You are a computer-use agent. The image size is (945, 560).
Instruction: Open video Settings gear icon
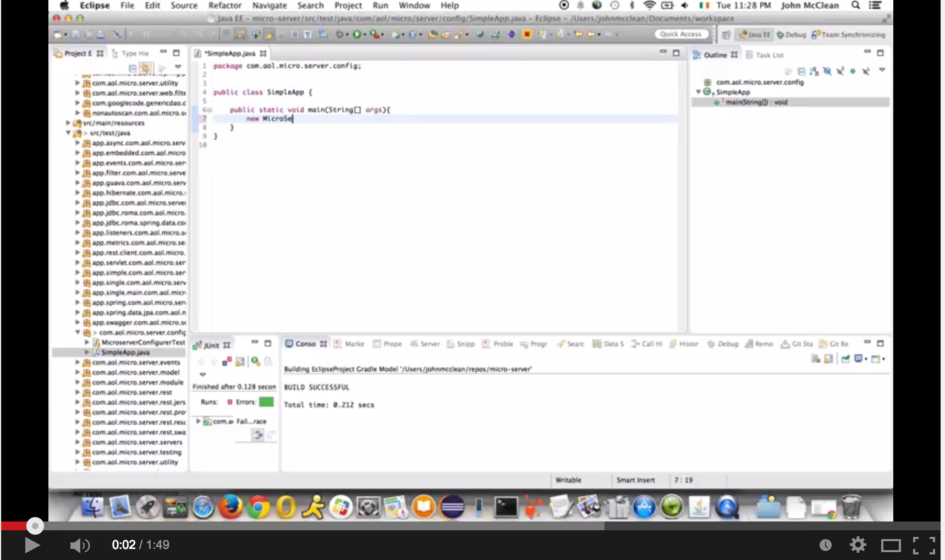tap(858, 545)
